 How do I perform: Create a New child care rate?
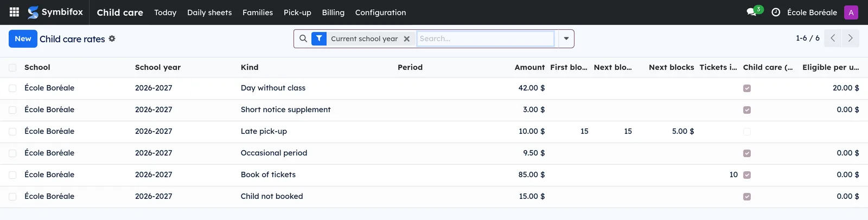pyautogui.click(x=23, y=38)
